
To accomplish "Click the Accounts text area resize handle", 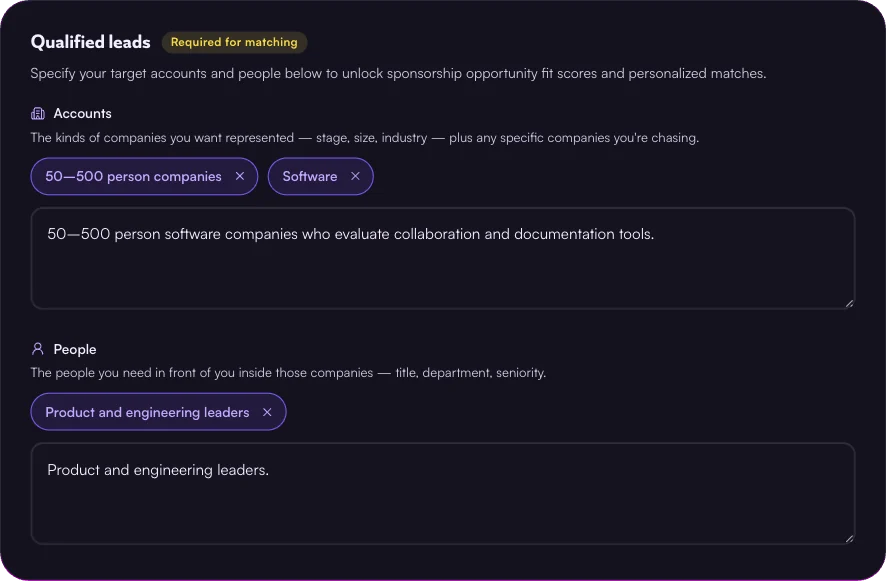I will click(849, 303).
